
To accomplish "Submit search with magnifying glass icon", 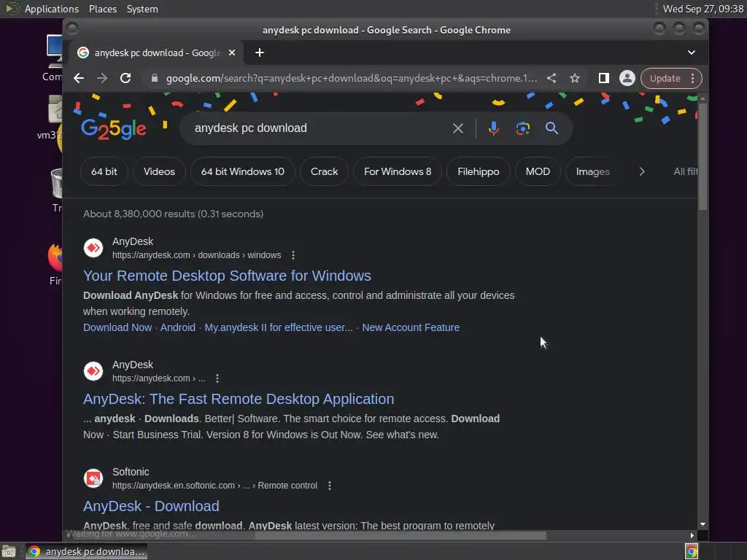I will (551, 128).
